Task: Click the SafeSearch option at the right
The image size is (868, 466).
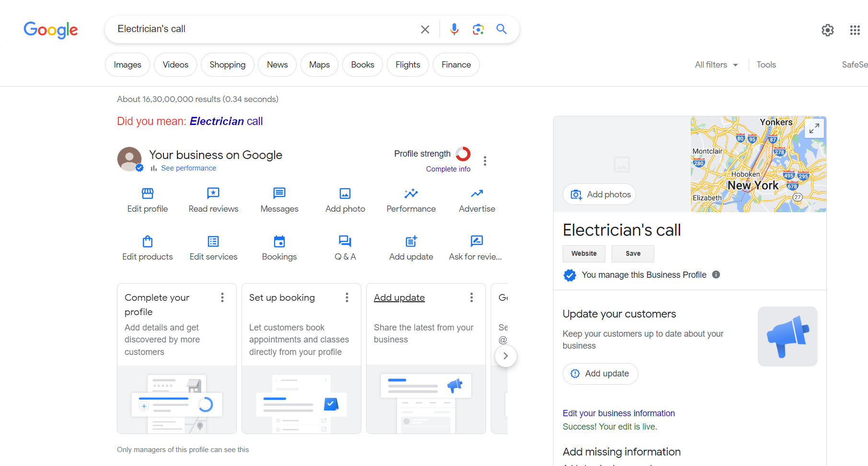Action: tap(855, 65)
